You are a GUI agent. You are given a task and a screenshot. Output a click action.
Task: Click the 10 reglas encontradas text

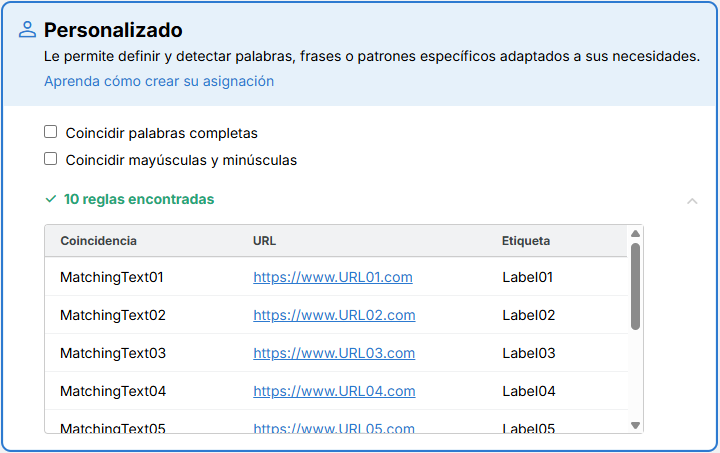139,199
